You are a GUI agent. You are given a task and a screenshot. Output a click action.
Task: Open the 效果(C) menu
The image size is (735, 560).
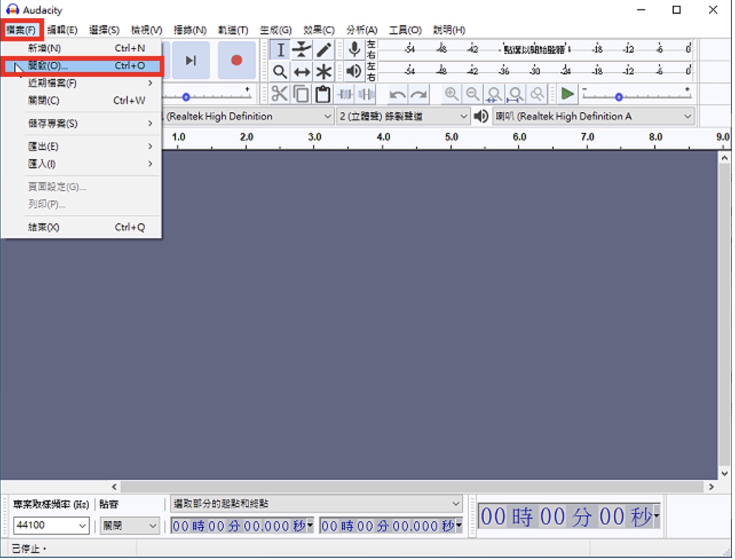pos(319,30)
